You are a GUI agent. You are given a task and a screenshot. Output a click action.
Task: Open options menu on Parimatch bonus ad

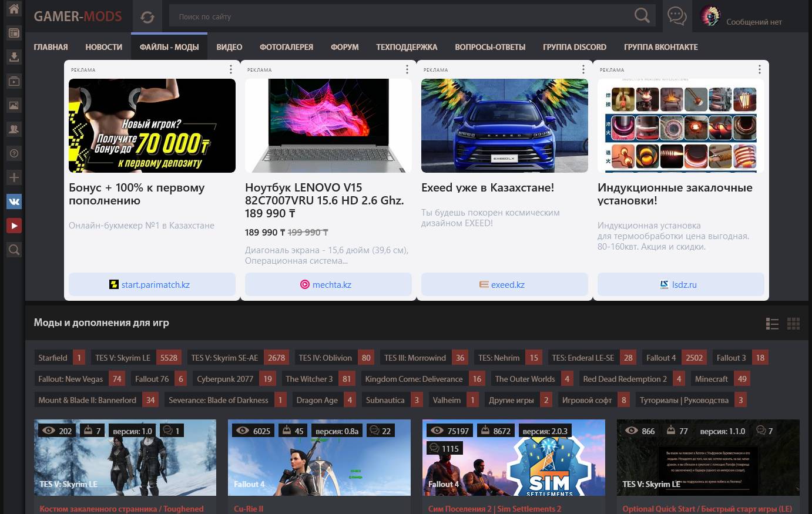[x=230, y=69]
